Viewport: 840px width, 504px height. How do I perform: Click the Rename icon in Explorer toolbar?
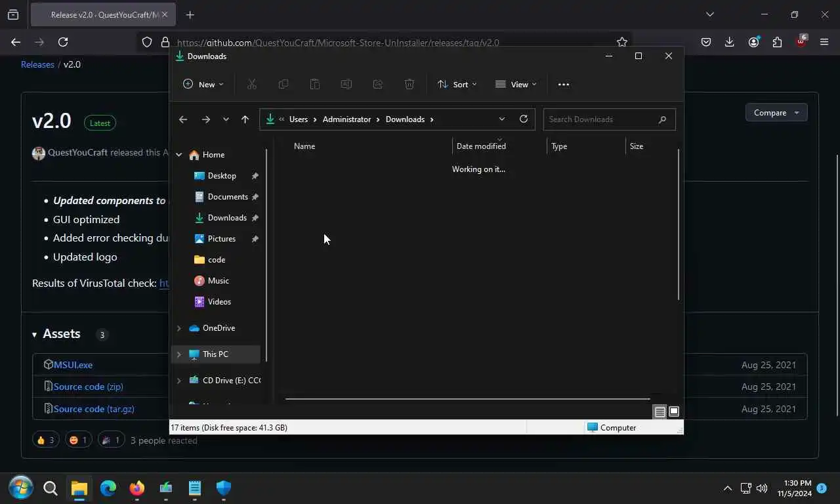point(346,84)
